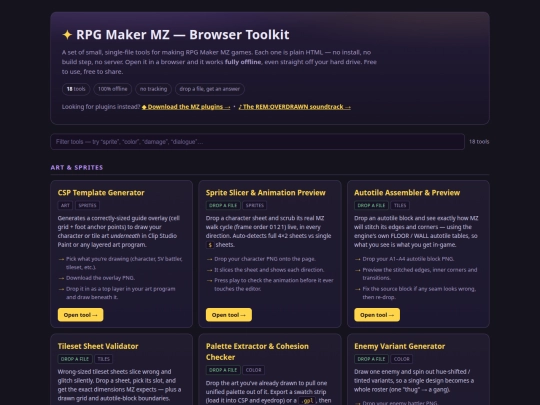Select the DROP A FILE tag on Sprite Slicer
This screenshot has width=540, height=405.
[x=223, y=206]
